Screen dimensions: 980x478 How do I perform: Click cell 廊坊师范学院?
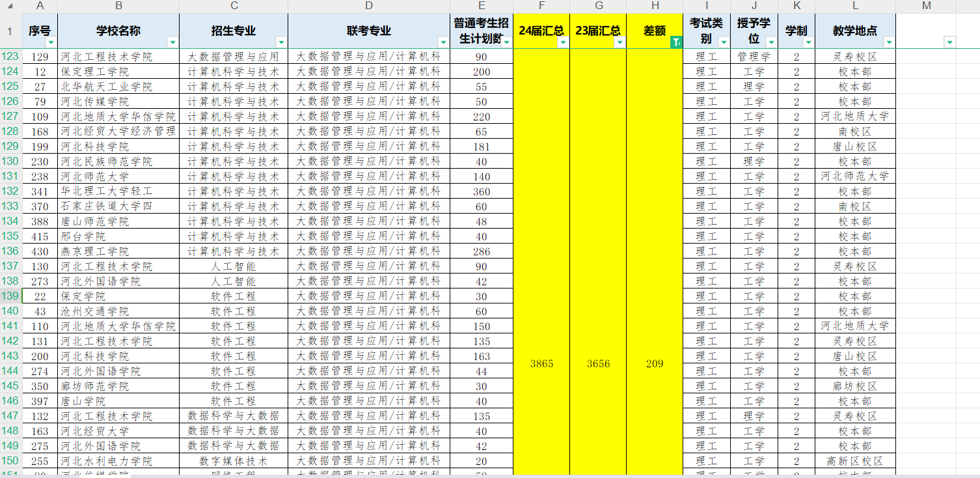118,386
